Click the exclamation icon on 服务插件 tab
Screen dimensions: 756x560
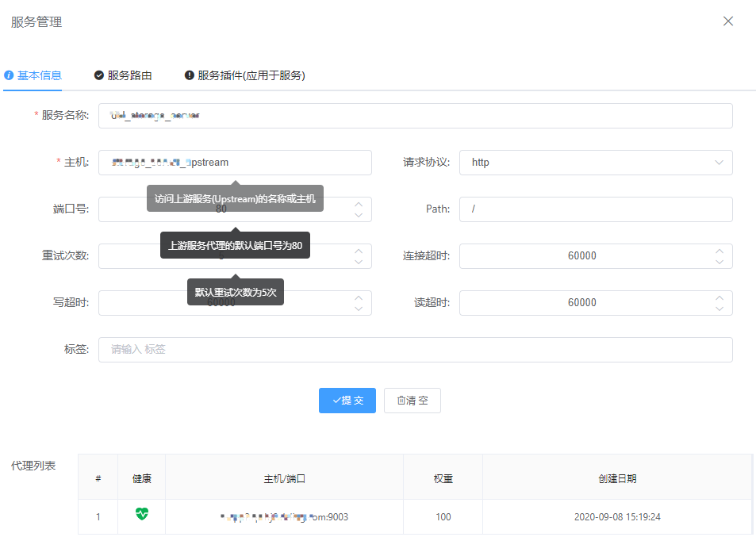[189, 75]
